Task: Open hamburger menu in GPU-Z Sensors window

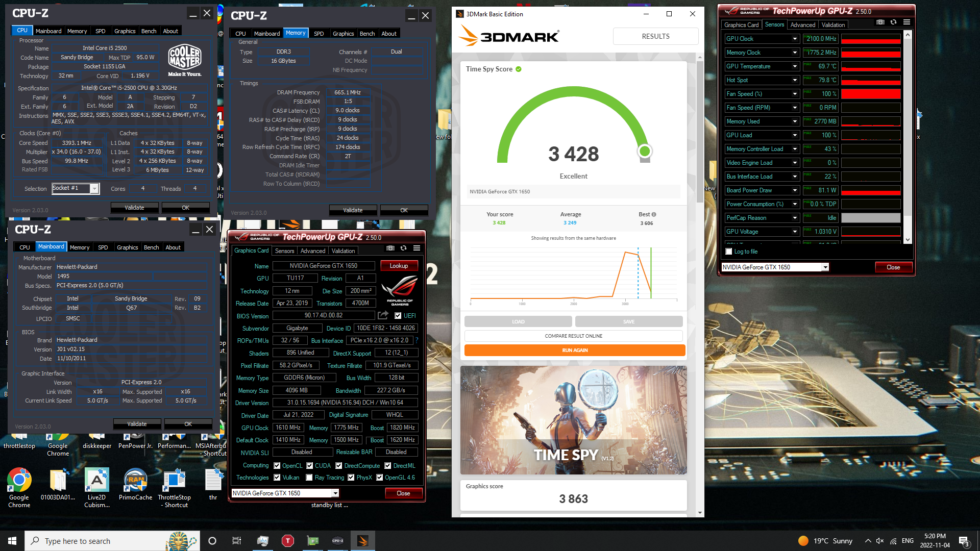Action: [x=906, y=22]
